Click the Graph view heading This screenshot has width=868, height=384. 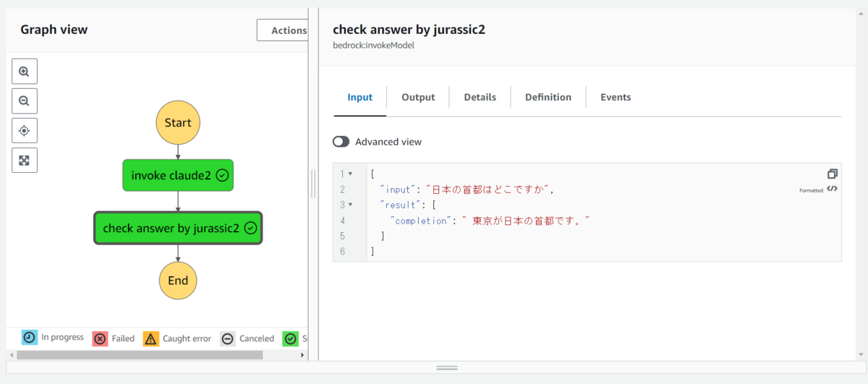54,30
